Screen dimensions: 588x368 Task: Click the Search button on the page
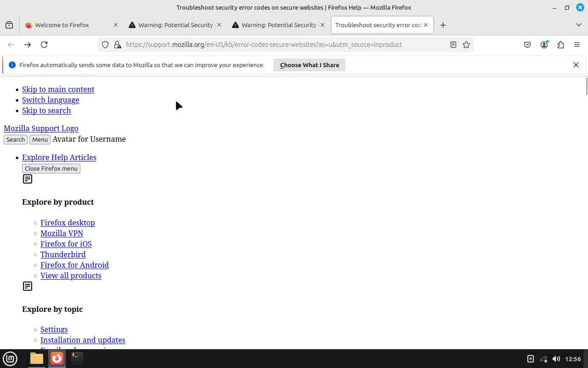point(16,139)
